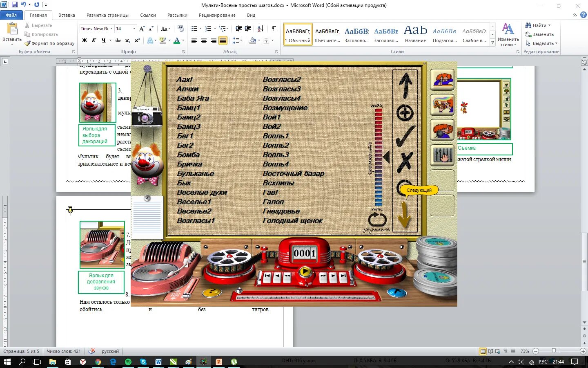Viewport: 588px width, 368px height.
Task: Open the highlight color dropdown arrow
Action: [x=169, y=40]
